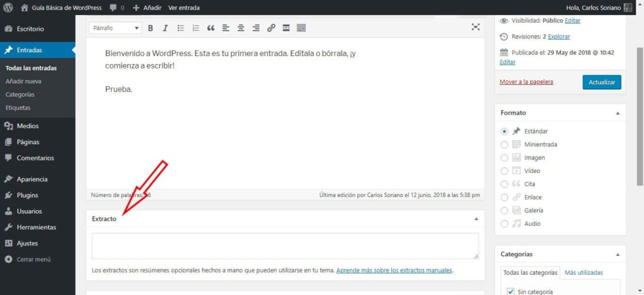The image size is (644, 295).
Task: Insert or edit a link
Action: coord(271,28)
